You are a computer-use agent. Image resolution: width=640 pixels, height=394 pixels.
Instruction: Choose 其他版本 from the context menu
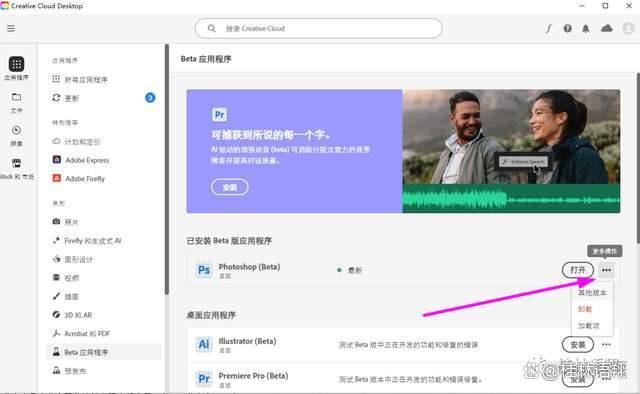[x=592, y=293]
